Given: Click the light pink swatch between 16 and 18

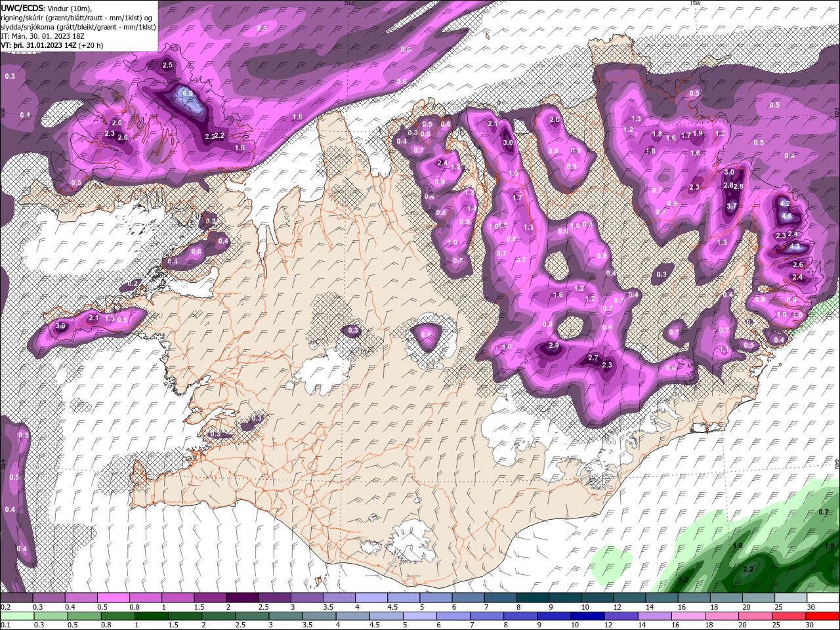Looking at the screenshot, I should pos(688,616).
